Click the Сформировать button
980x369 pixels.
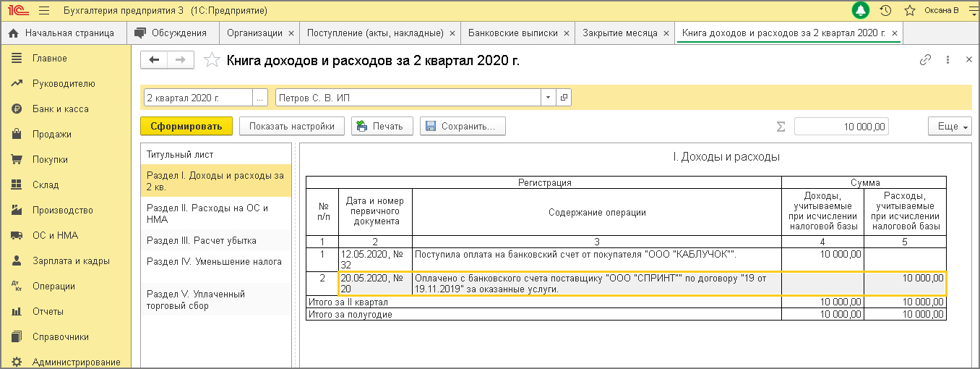pos(186,126)
